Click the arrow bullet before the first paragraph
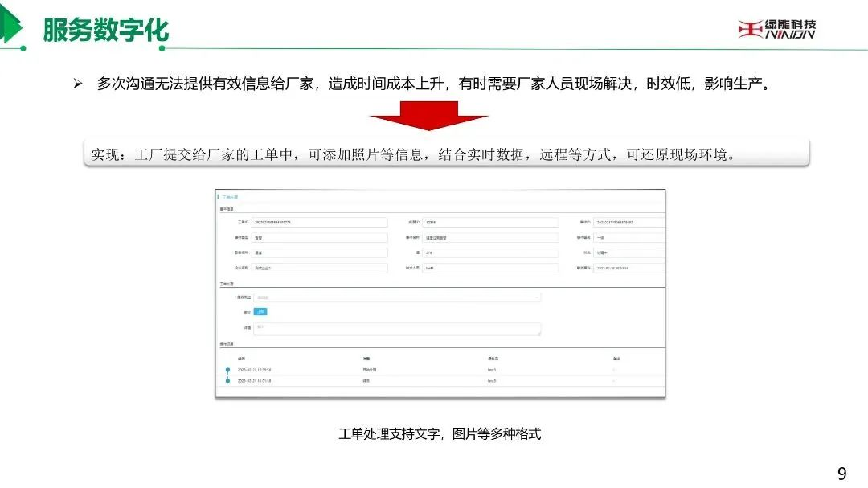868x488 pixels. click(x=78, y=84)
